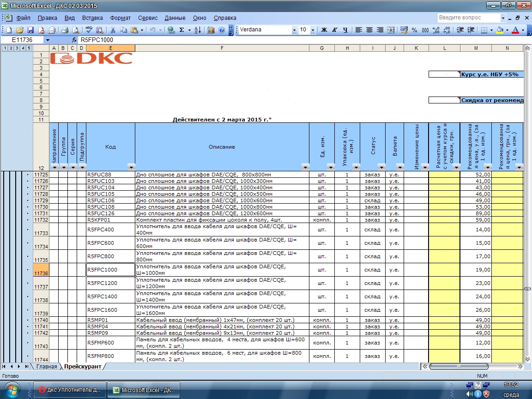Launch the Chart Wizard icon
The width and height of the screenshot is (532, 399).
(x=211, y=30)
